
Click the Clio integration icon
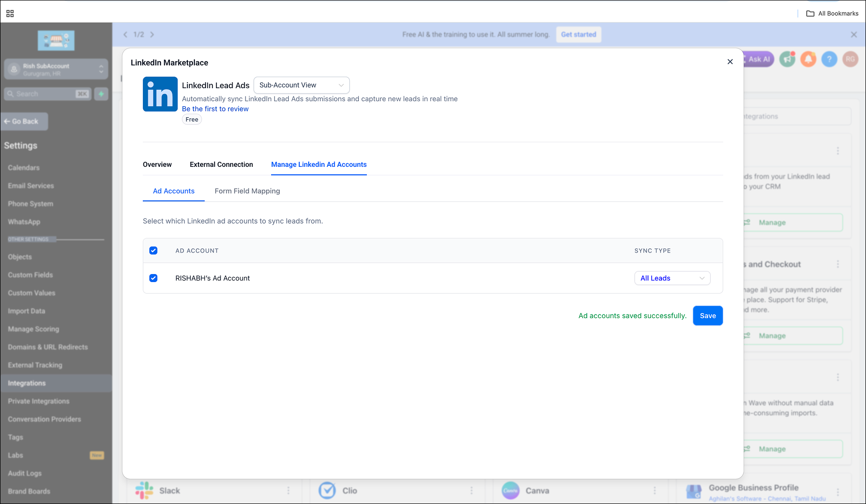(327, 490)
